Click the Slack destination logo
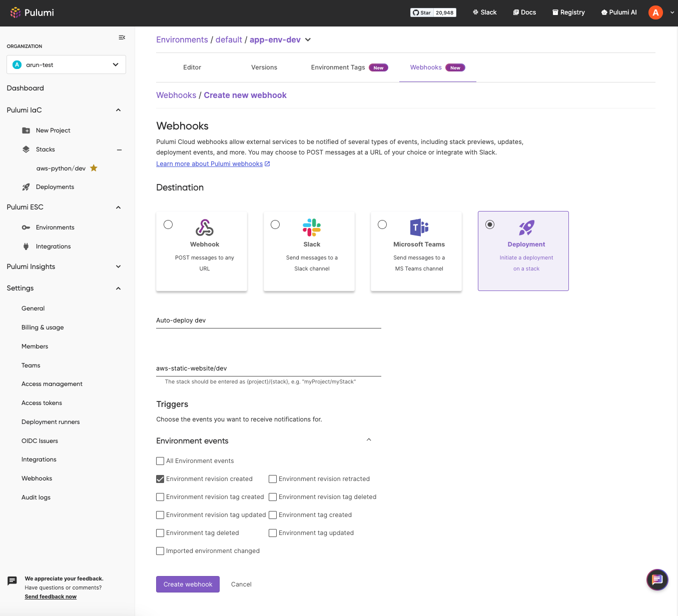This screenshot has height=616, width=678. pos(312,227)
